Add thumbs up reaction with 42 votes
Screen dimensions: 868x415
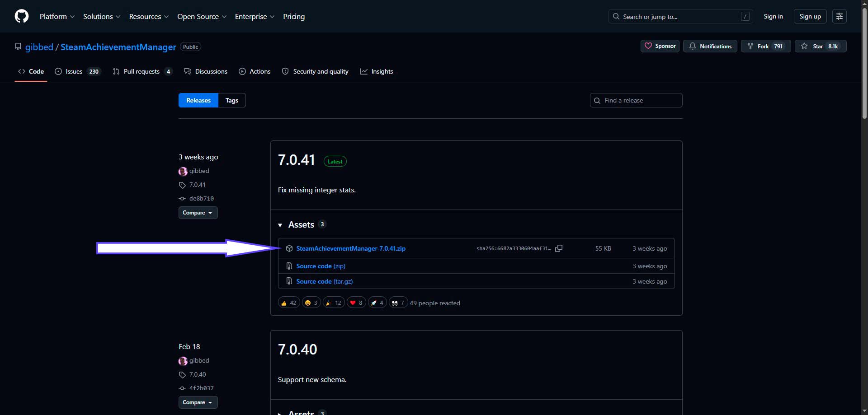(288, 303)
